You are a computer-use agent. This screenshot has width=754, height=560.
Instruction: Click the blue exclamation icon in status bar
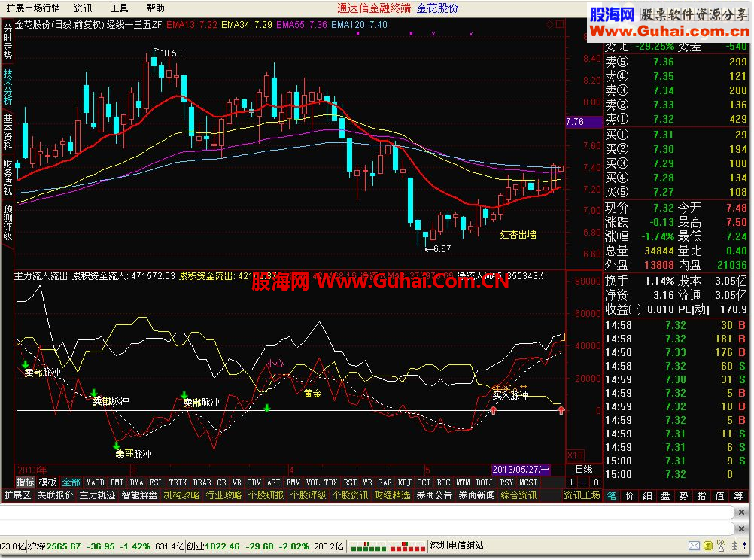click(744, 546)
